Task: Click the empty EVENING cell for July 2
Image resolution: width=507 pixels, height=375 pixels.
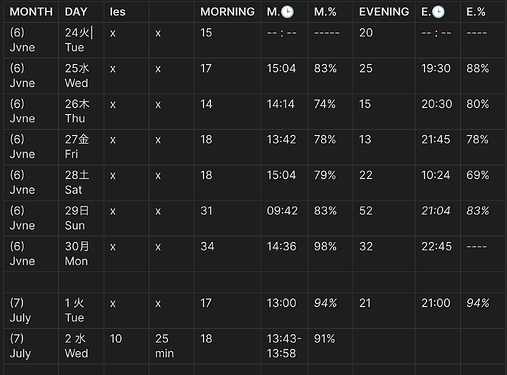Action: point(384,346)
